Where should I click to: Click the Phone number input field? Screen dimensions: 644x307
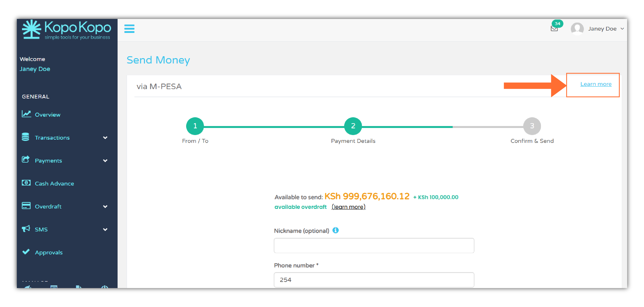[374, 279]
